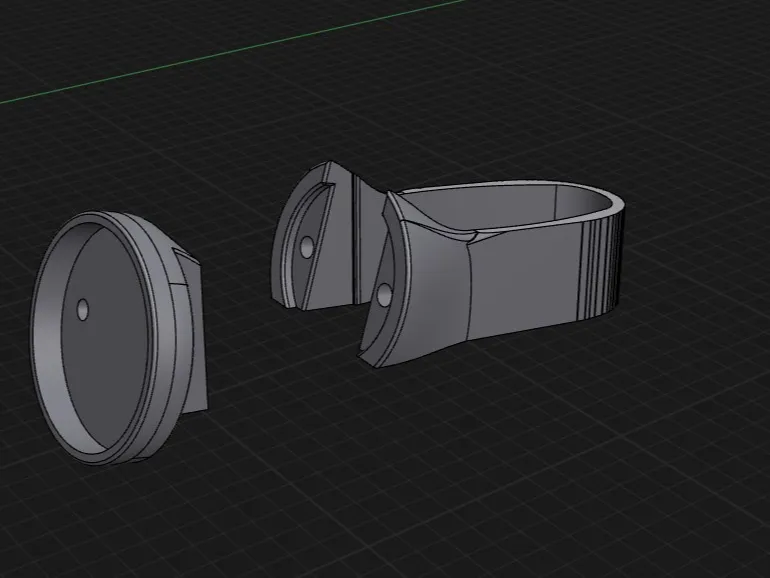Pick the center hole in the round bezel

83,309
